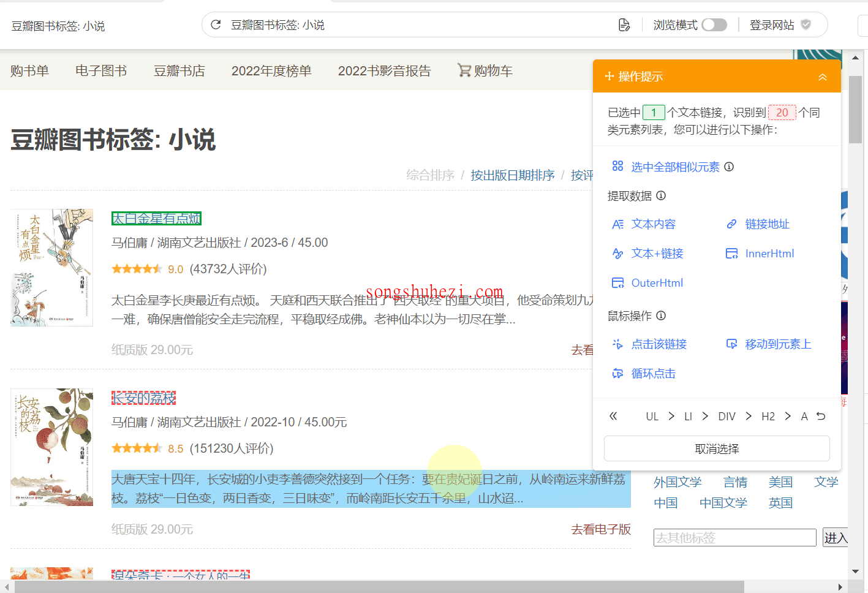Collapse the 操作提示 panel with double chevron
Screen dimensions: 868x593
(x=823, y=77)
